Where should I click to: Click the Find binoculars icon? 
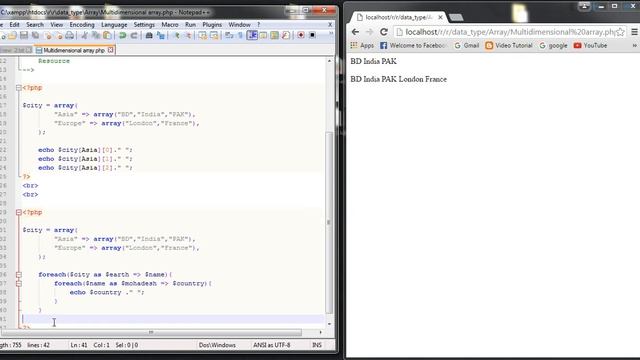[149, 36]
